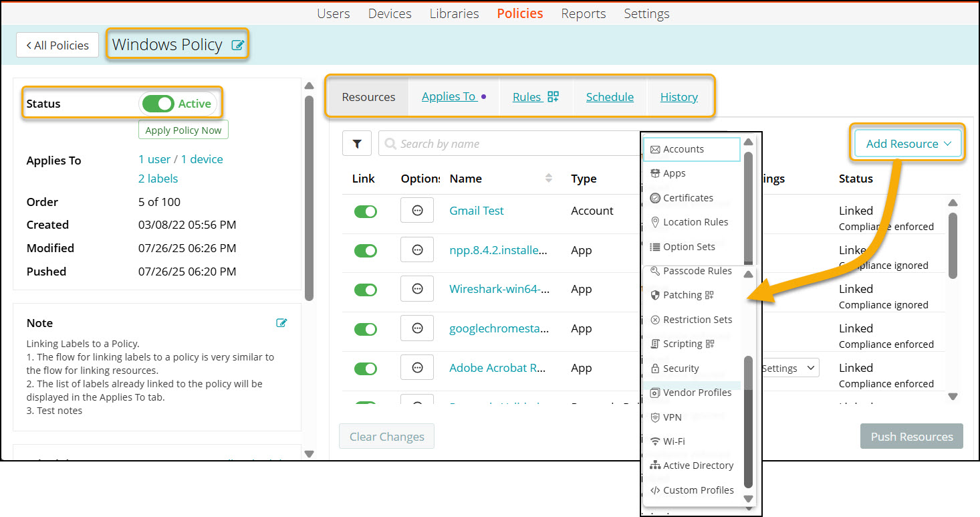This screenshot has height=517, width=980.
Task: Toggle the policy Status Active switch
Action: [x=158, y=104]
